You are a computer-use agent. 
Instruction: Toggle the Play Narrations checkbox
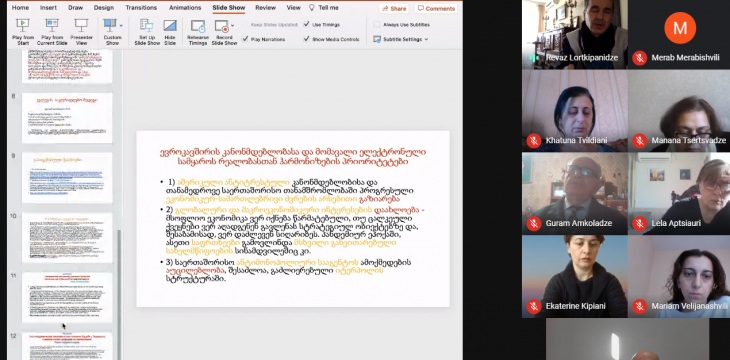(x=245, y=39)
